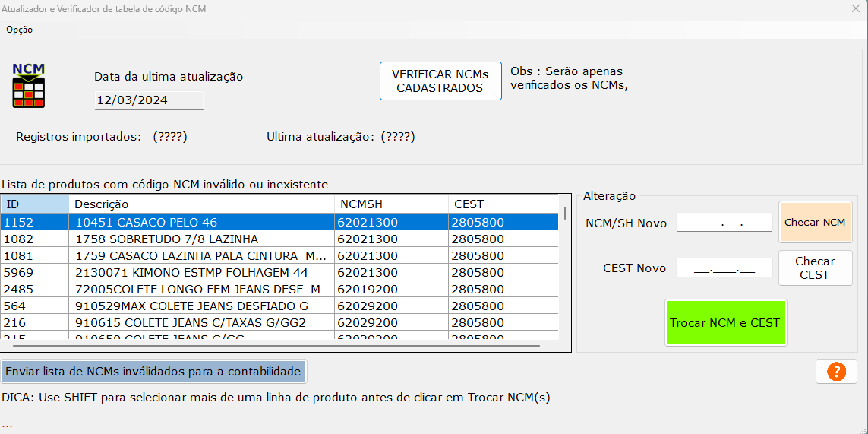Send invalid NCM list to accounting
Image resolution: width=868 pixels, height=434 pixels.
[x=153, y=372]
